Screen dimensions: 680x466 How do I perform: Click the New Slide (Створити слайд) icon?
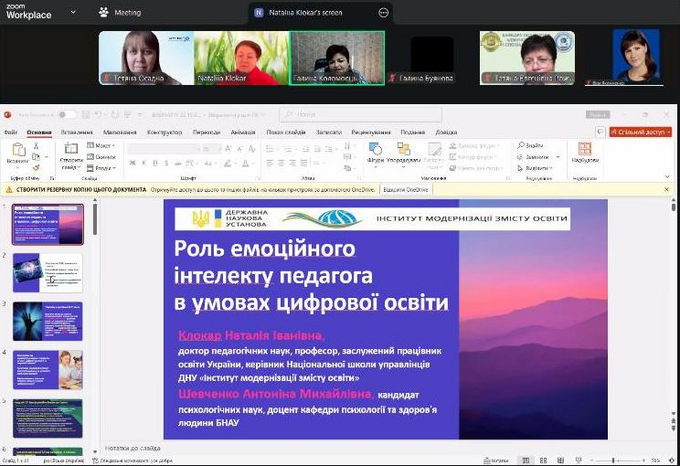point(71,150)
